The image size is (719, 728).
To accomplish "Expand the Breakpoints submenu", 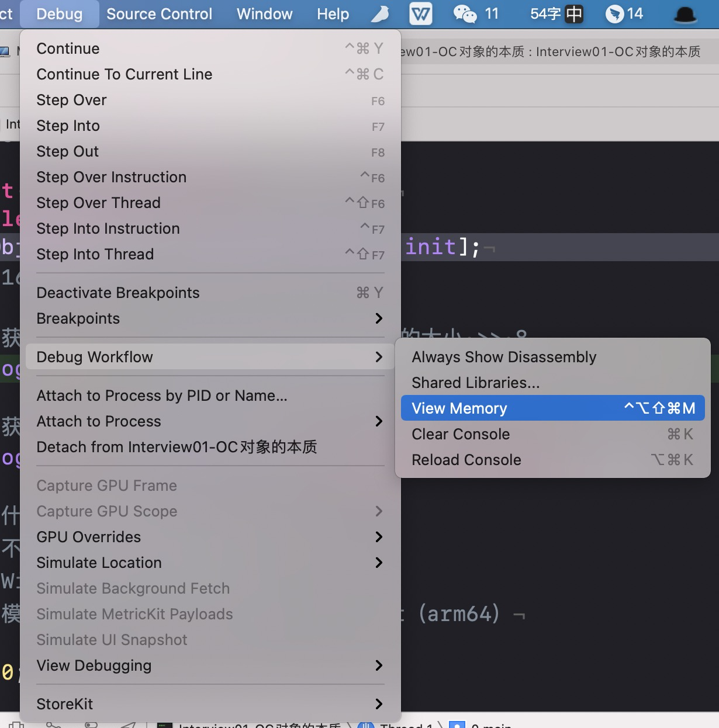I will click(210, 318).
